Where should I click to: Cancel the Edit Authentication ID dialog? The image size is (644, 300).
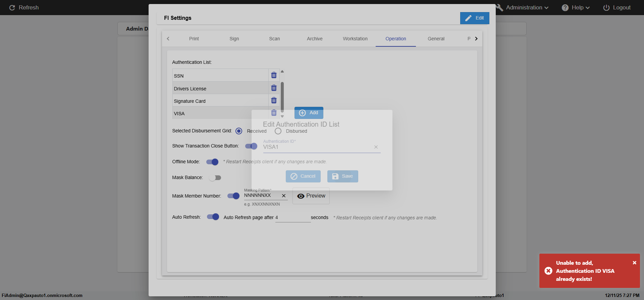tap(303, 176)
